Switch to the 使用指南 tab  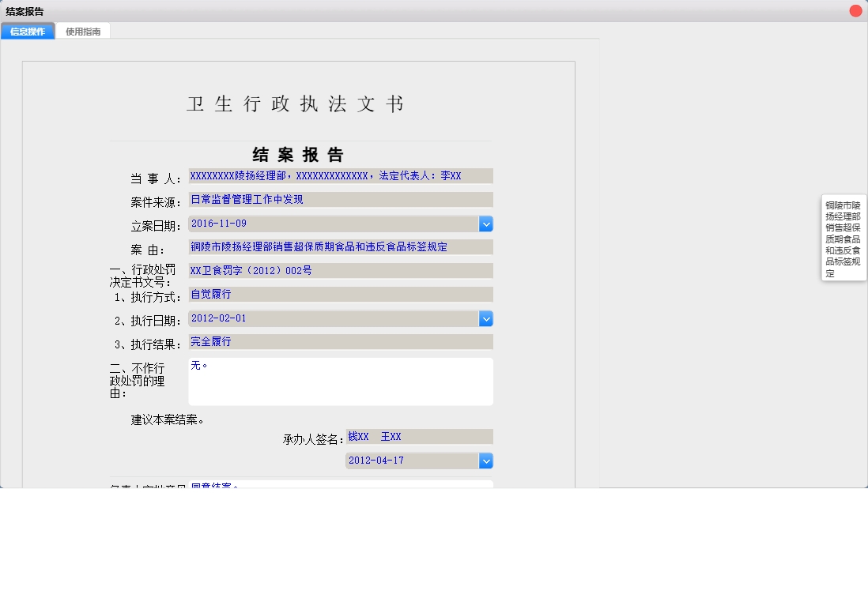[83, 31]
